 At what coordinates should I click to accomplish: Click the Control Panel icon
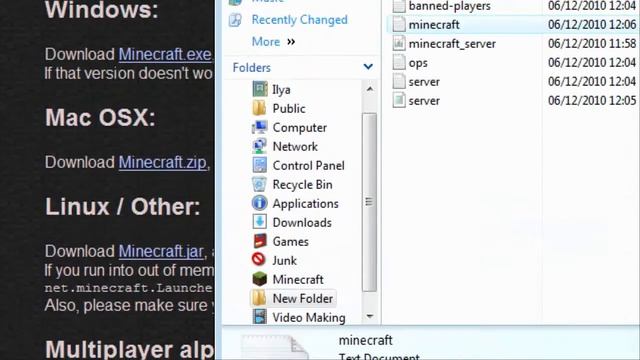pos(260,165)
